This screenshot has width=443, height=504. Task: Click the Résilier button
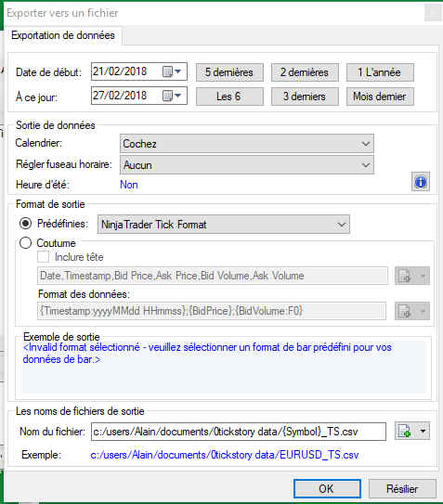point(402,488)
